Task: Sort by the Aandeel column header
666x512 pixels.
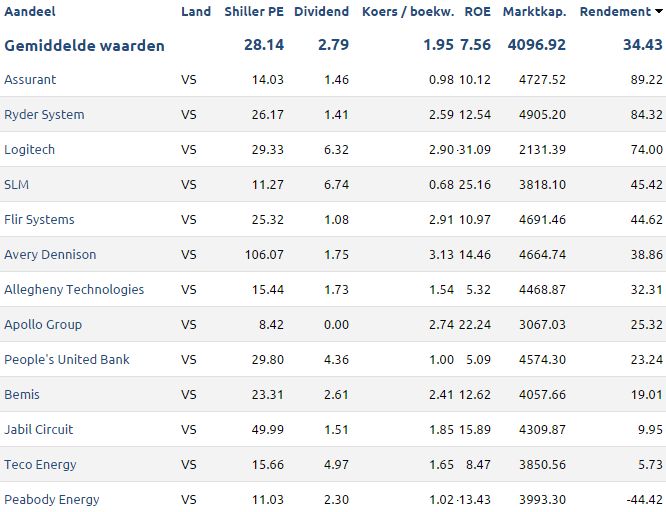Action: [30, 11]
